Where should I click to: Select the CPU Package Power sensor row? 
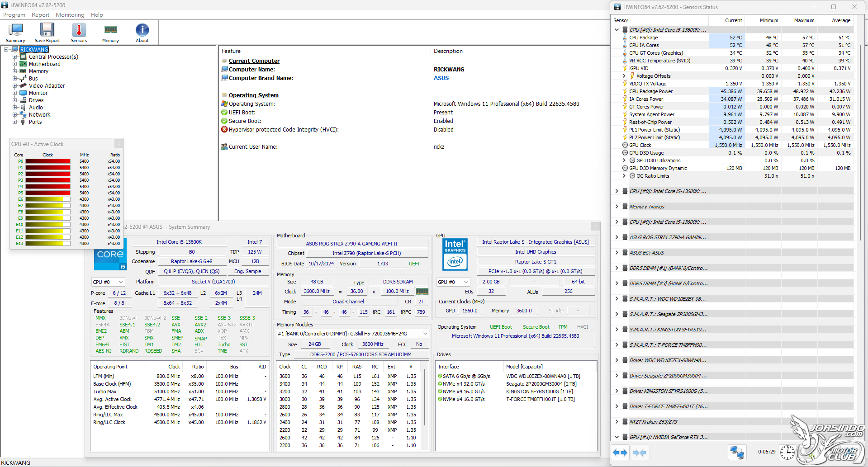[732, 91]
